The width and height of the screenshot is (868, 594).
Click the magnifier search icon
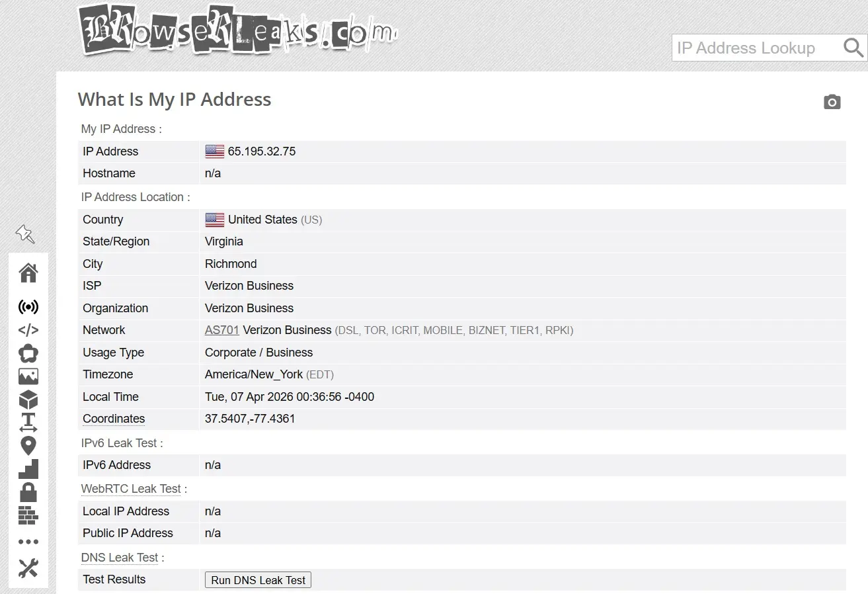pyautogui.click(x=853, y=48)
